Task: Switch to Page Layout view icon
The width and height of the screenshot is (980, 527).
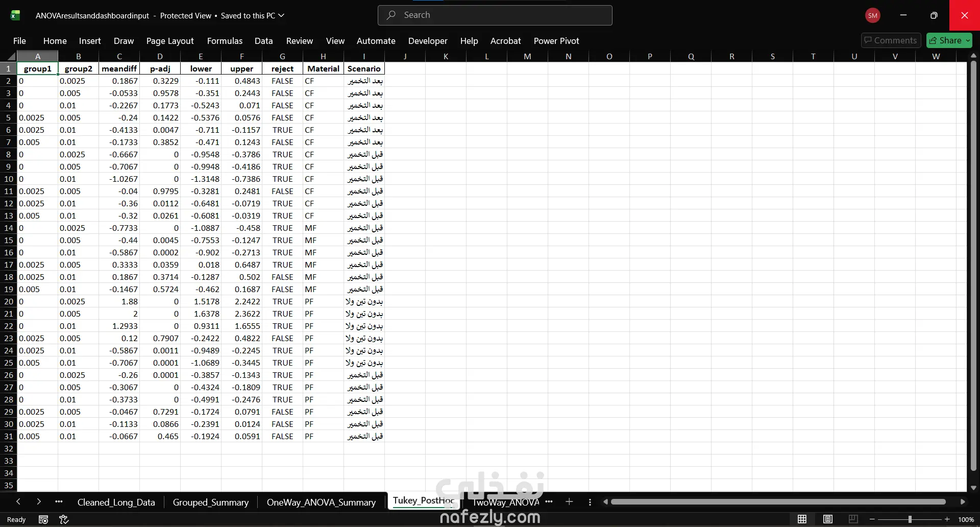Action: click(828, 519)
